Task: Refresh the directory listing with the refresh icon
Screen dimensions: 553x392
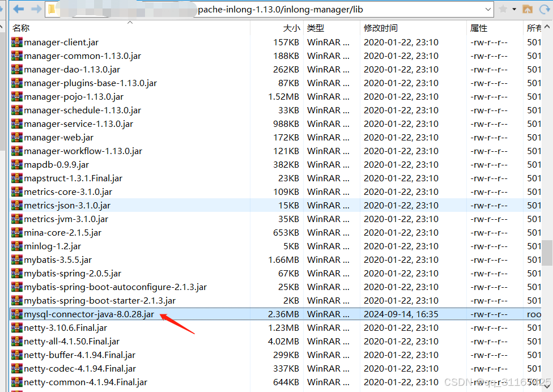Action: pos(544,9)
